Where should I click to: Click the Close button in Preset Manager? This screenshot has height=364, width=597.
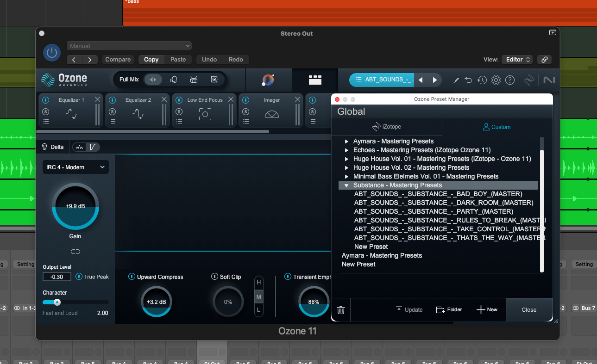click(x=529, y=310)
